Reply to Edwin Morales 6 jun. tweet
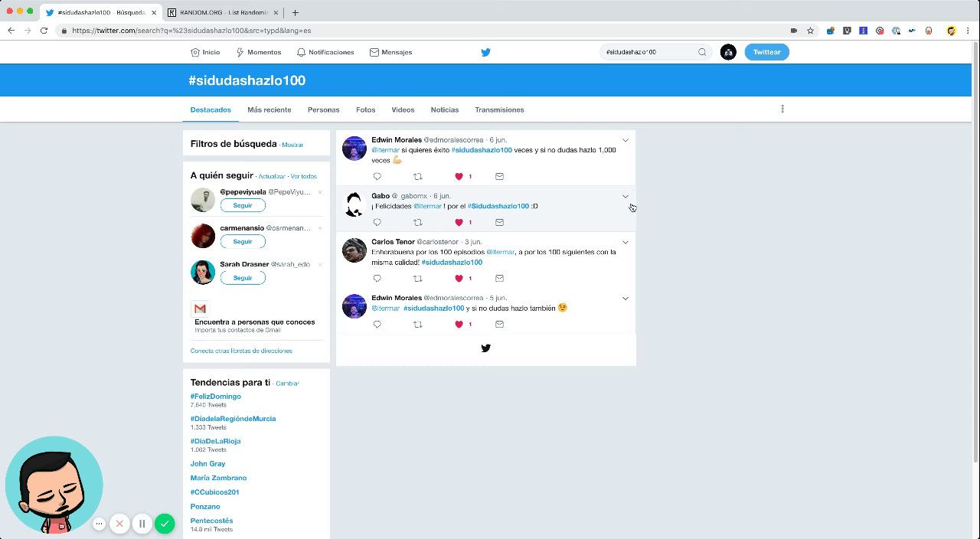This screenshot has width=980, height=539. pos(377,176)
